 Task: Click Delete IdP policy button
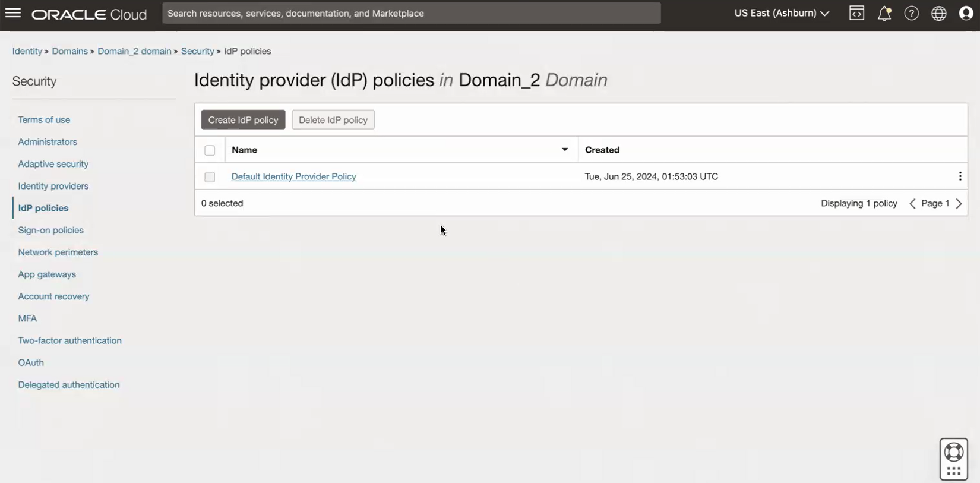(333, 120)
